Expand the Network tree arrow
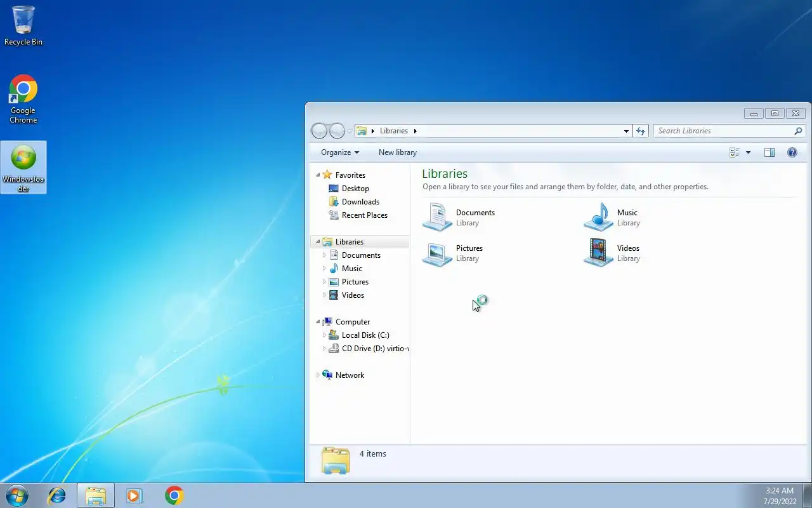 (318, 375)
